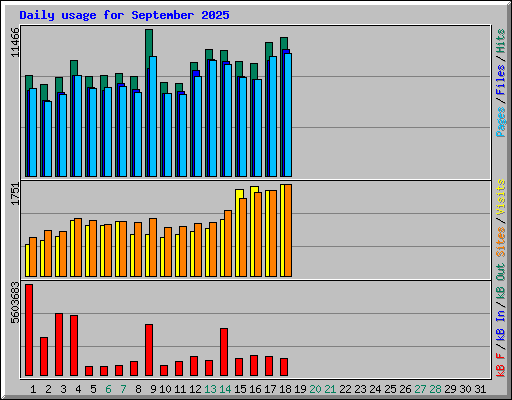Click day label 15 on the axis

point(240,389)
